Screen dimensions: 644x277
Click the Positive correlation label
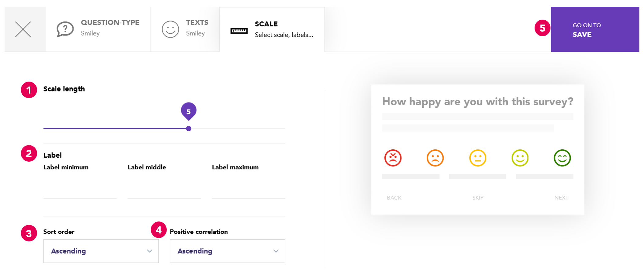[x=199, y=232]
